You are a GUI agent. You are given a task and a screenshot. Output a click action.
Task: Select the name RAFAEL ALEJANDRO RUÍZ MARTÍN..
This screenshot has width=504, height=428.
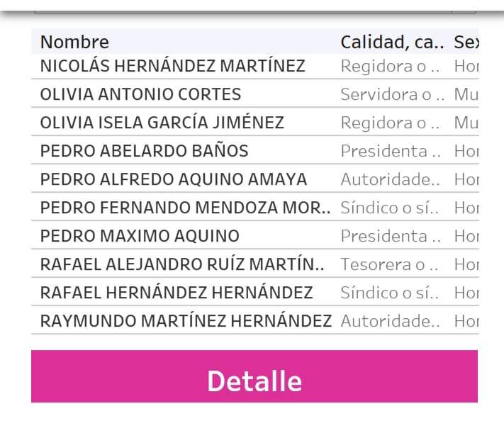tap(182, 264)
